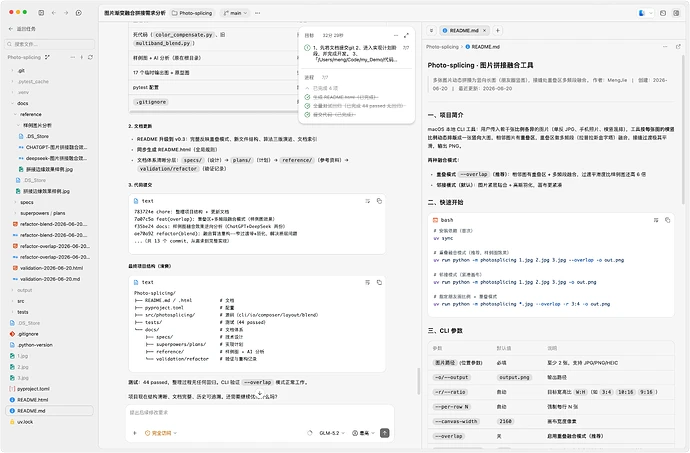Copy the project structure text code block
This screenshot has height=453, width=690.
coord(379,282)
